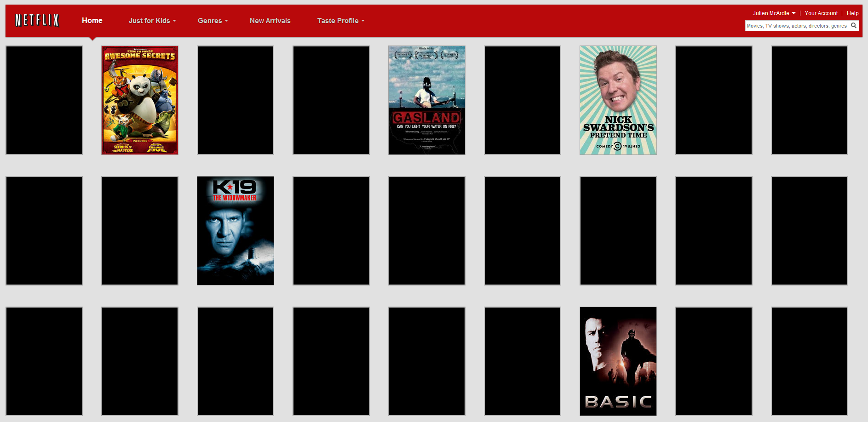The width and height of the screenshot is (868, 422).
Task: Expand the Just for Kids menu
Action: point(152,21)
